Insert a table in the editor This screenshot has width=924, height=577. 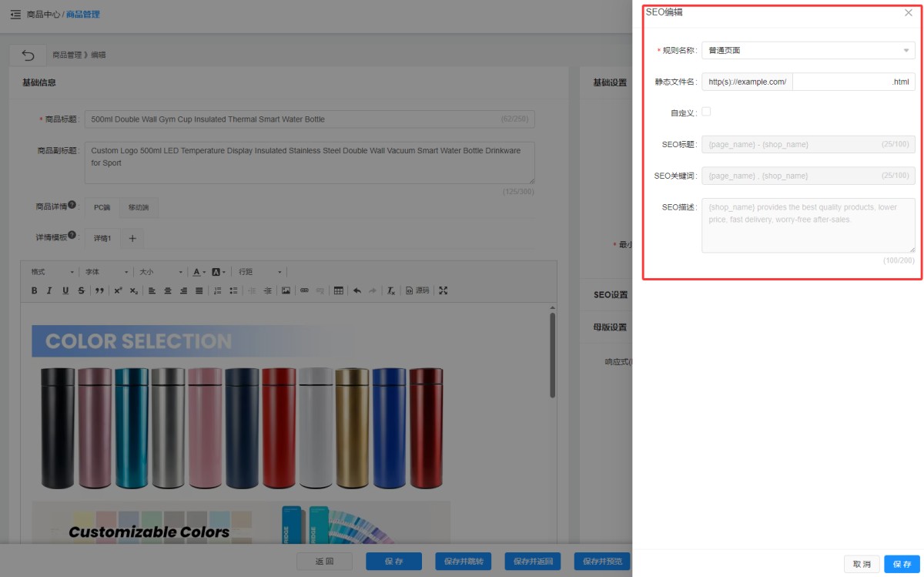pyautogui.click(x=338, y=290)
